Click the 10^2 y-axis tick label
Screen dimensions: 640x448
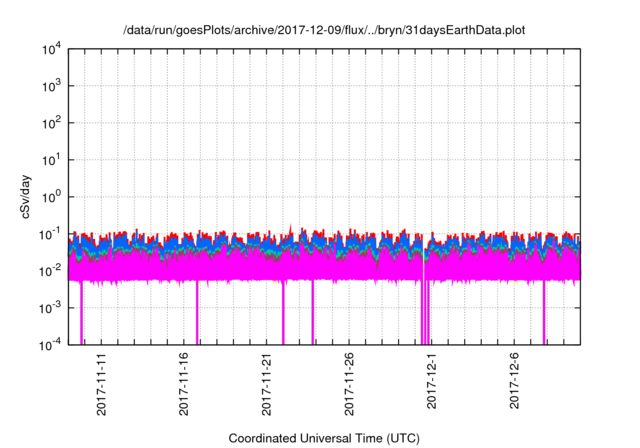click(52, 124)
